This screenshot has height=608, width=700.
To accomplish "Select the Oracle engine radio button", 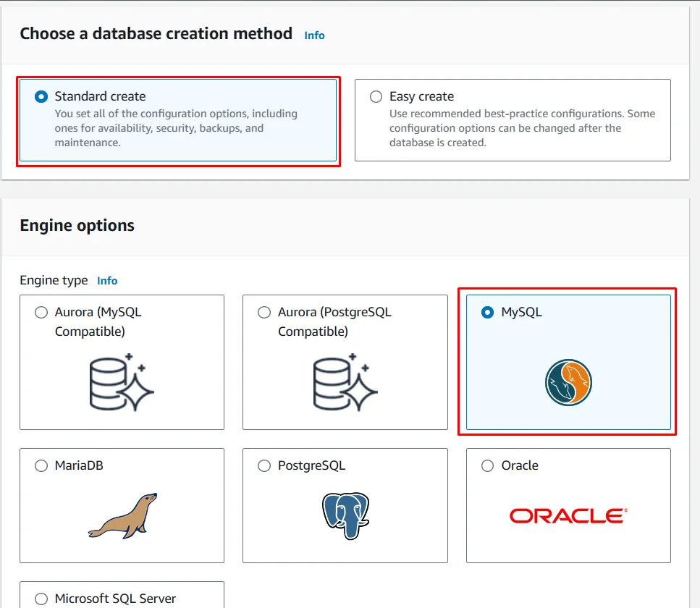I will point(487,465).
